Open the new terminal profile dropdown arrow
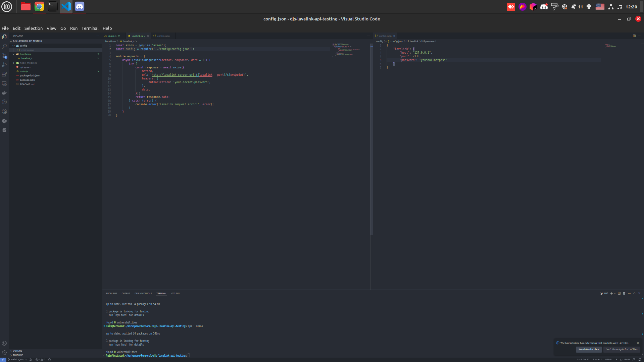 tap(615, 294)
